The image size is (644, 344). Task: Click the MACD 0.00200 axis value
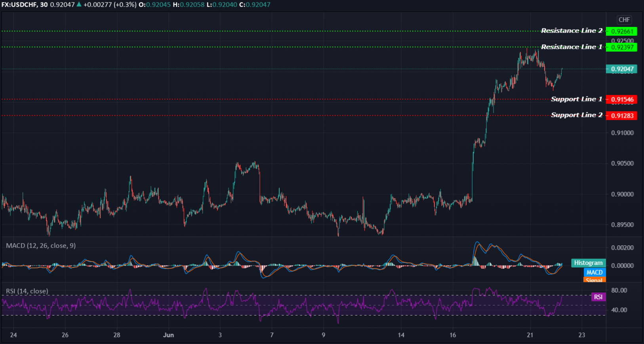coord(622,248)
